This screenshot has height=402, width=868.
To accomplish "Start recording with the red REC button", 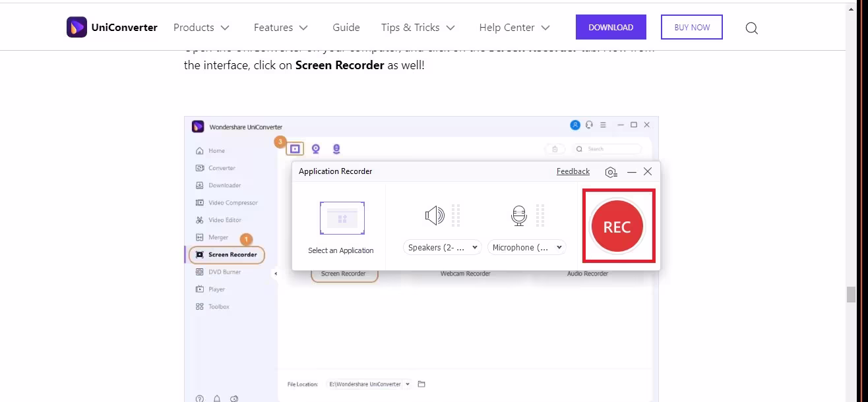I will pos(617,227).
